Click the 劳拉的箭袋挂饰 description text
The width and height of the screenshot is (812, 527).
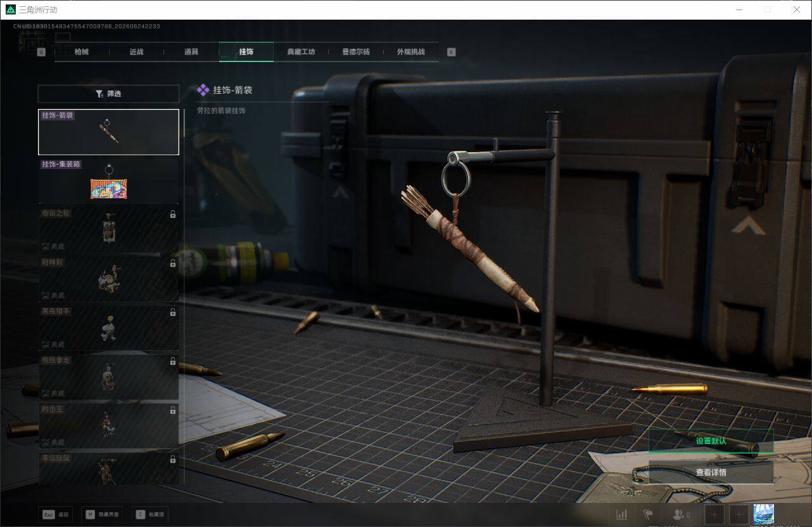click(221, 111)
